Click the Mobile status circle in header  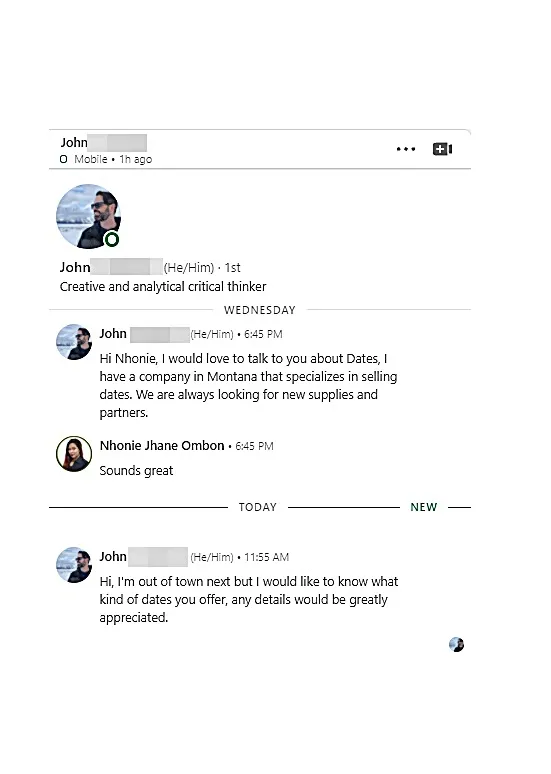63,159
